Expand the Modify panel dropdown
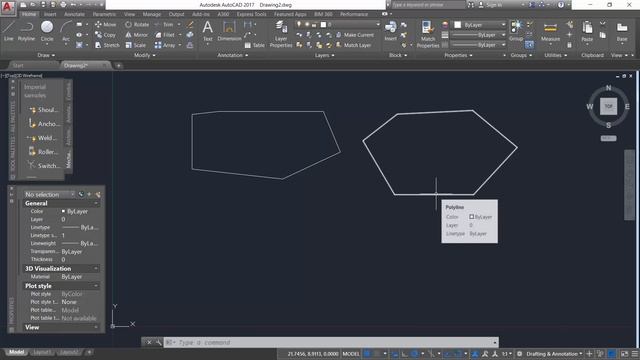The width and height of the screenshot is (640, 360). coord(144,55)
